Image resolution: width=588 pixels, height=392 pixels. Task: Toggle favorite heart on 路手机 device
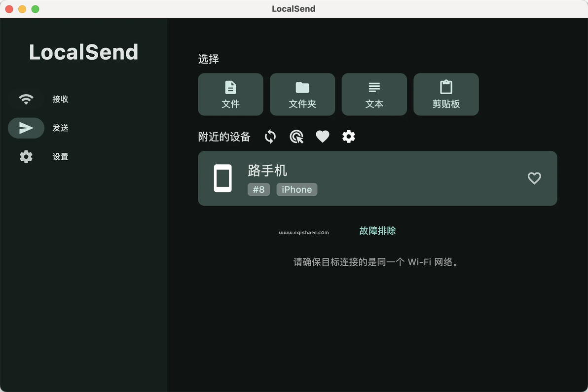click(534, 178)
